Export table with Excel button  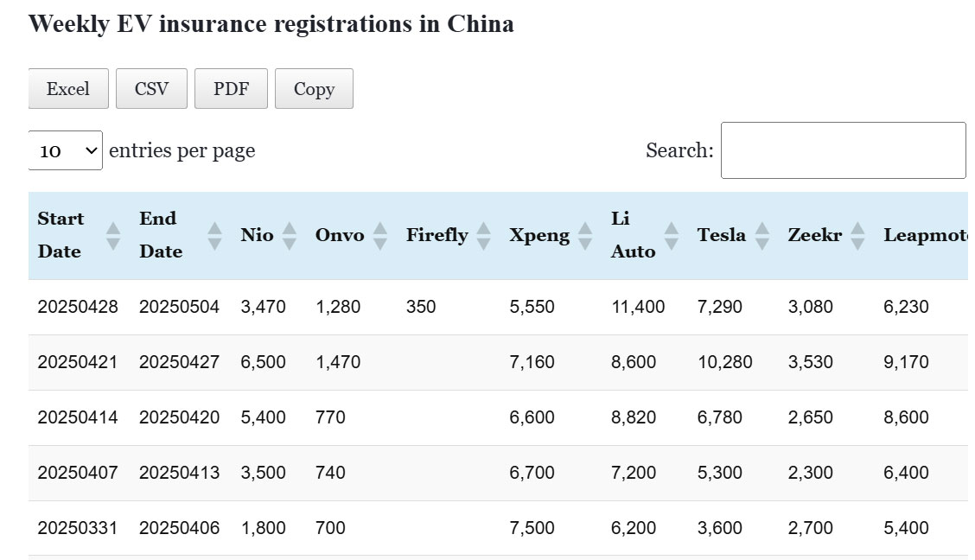68,89
